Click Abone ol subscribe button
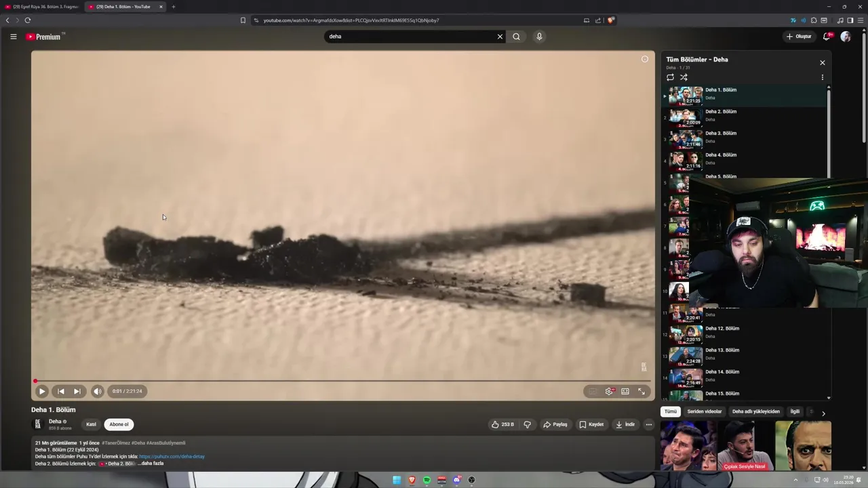The image size is (868, 488). (x=119, y=424)
